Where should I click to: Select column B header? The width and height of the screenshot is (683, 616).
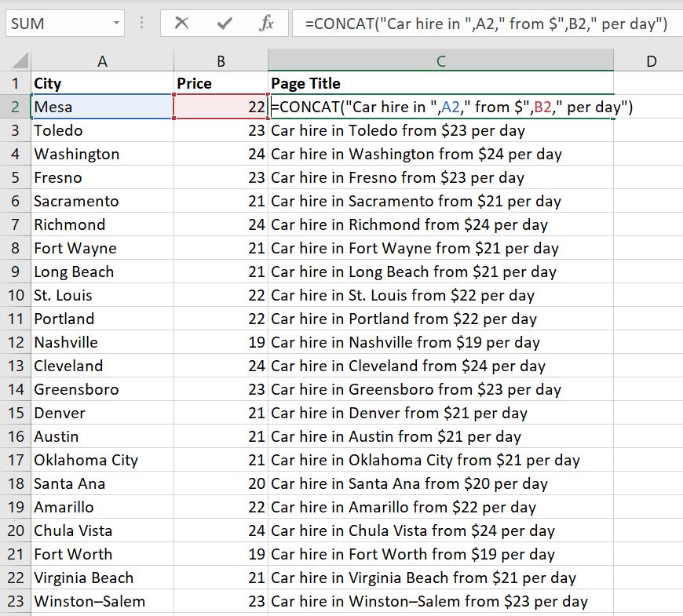click(221, 61)
